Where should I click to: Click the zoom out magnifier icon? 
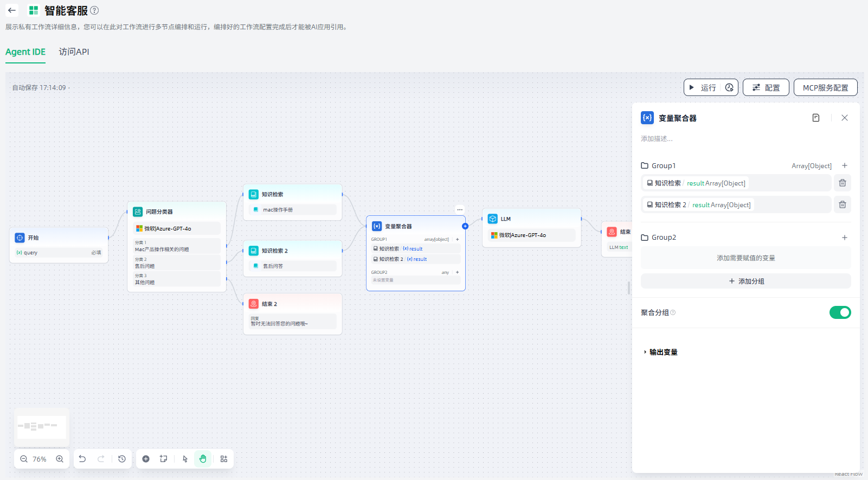point(24,459)
